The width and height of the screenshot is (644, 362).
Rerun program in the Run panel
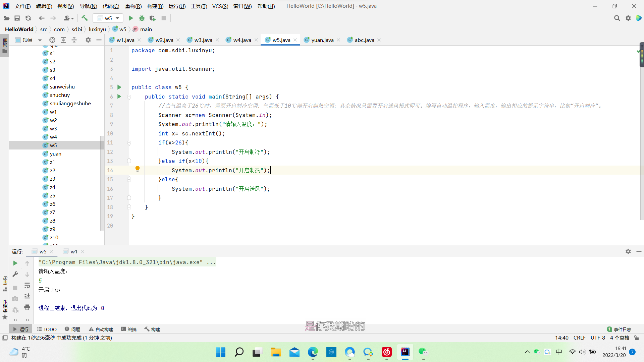click(15, 263)
